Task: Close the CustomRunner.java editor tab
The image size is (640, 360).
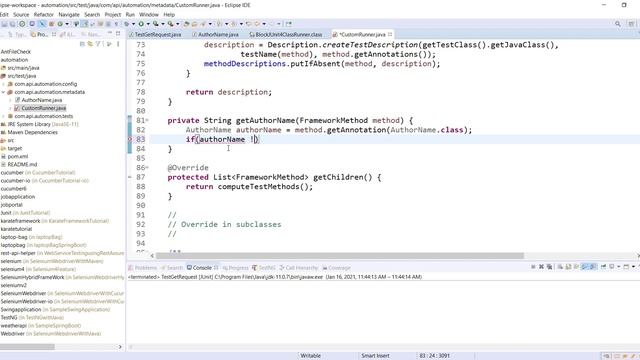Action: point(390,34)
